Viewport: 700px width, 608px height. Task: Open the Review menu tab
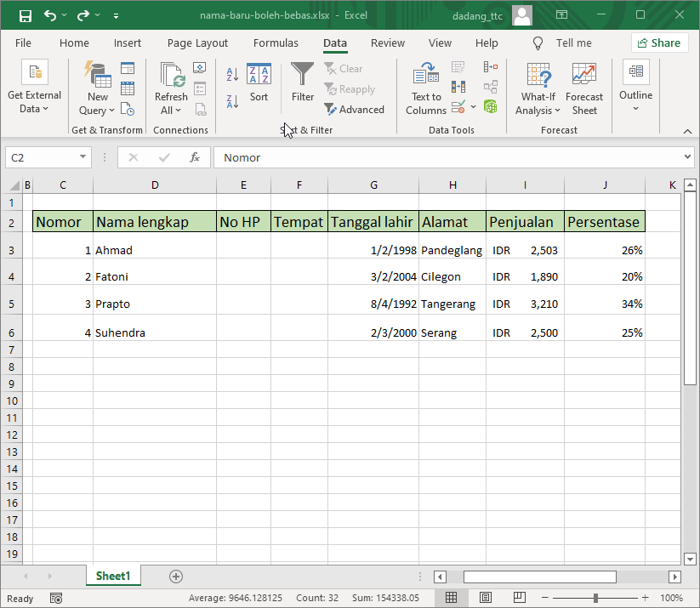click(387, 43)
